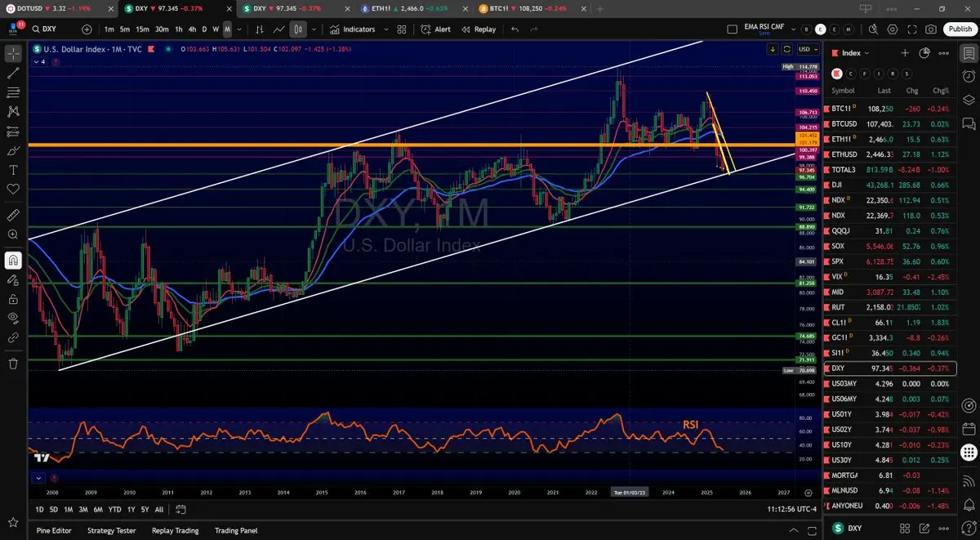Open the Fibonacci and Gann tools
This screenshot has height=540, width=980.
(x=13, y=92)
